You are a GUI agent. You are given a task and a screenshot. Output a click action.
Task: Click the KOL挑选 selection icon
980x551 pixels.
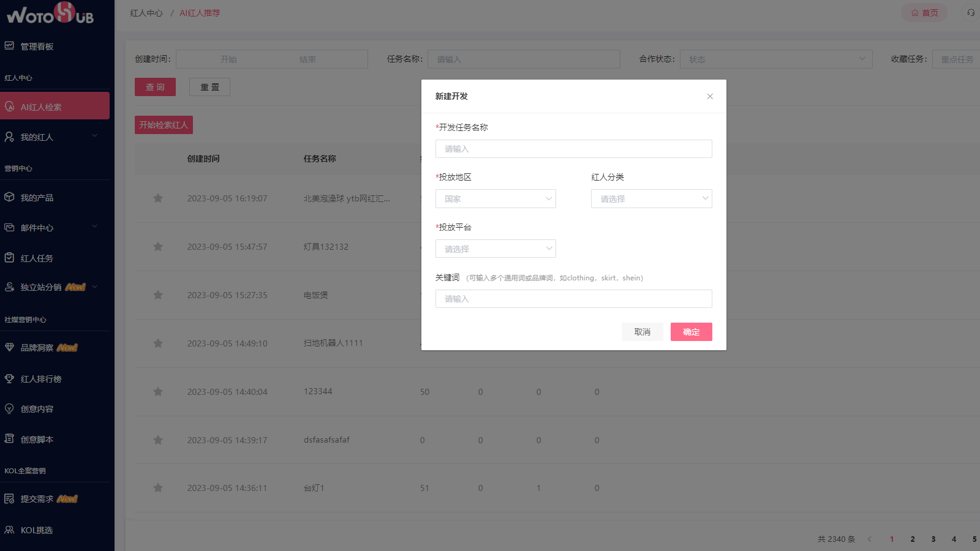pos(9,530)
